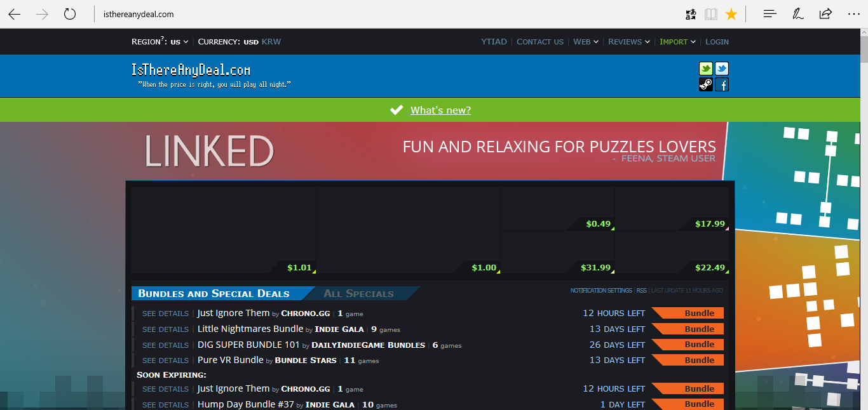Select USD as currency
868x410 pixels.
(251, 42)
